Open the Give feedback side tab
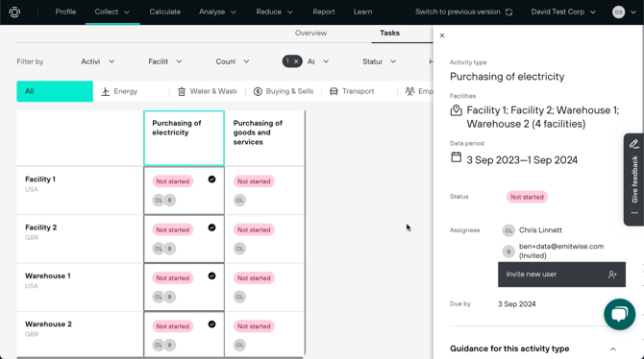The width and height of the screenshot is (644, 359). (x=634, y=179)
